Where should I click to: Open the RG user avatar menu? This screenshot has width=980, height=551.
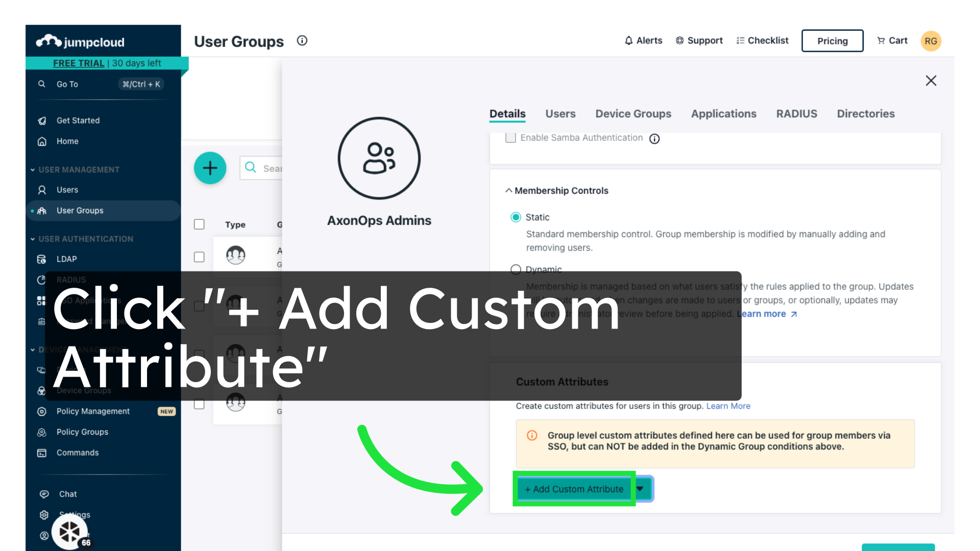(930, 41)
